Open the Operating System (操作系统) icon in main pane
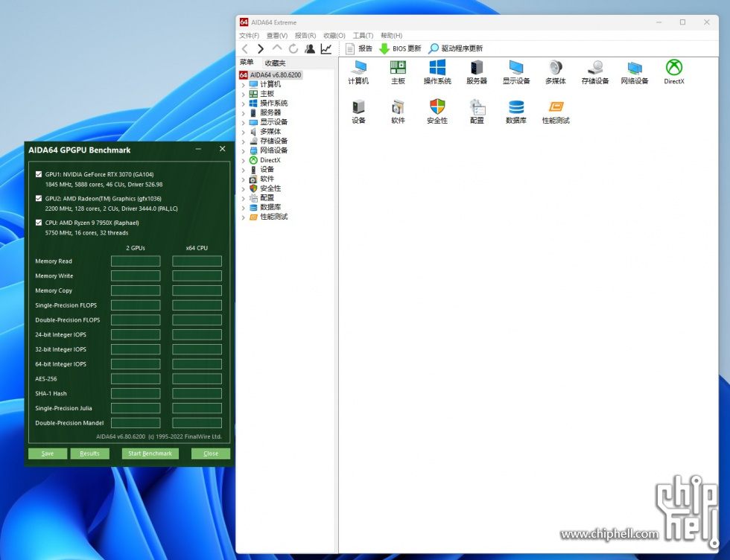730x560 pixels. (x=437, y=72)
